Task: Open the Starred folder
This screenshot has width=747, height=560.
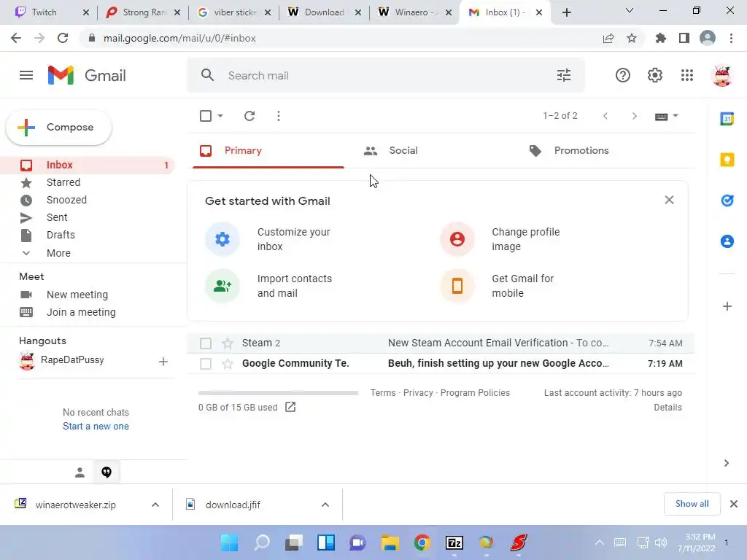Action: 88,182
